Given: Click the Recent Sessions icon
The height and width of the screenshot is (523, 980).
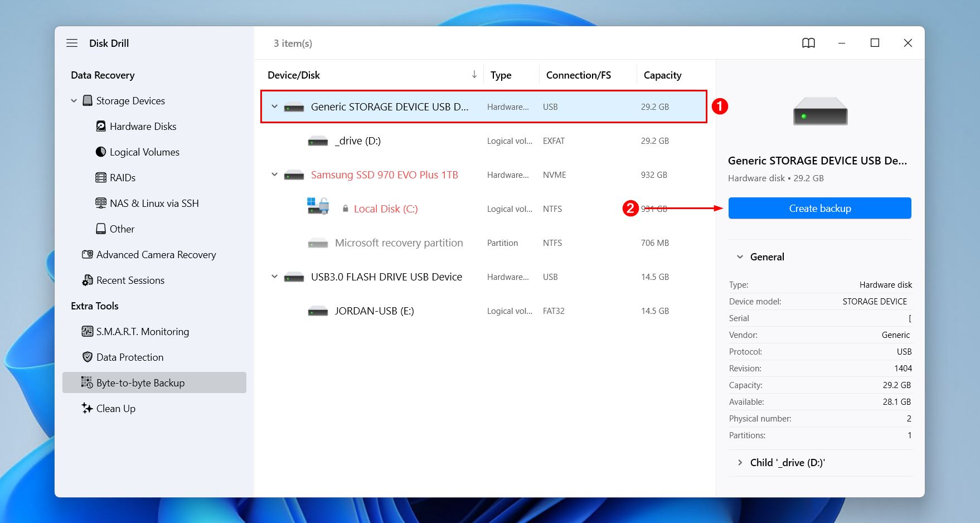Looking at the screenshot, I should coord(88,280).
